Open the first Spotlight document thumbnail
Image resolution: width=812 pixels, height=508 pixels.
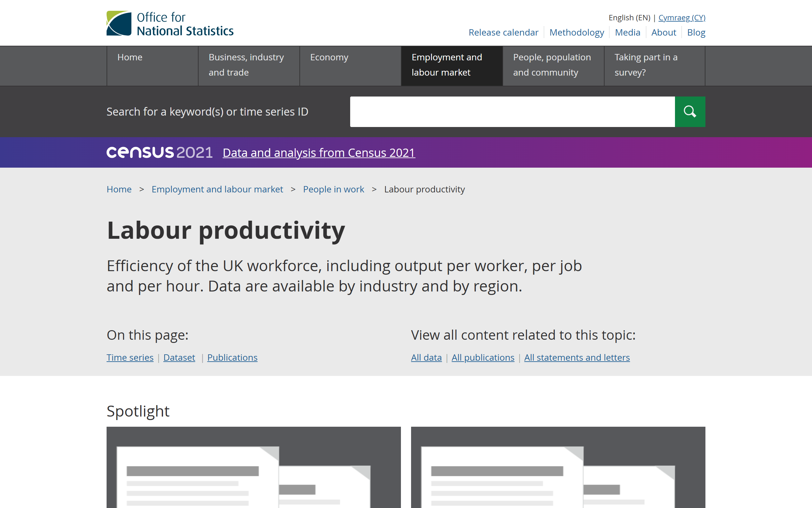[x=254, y=467]
